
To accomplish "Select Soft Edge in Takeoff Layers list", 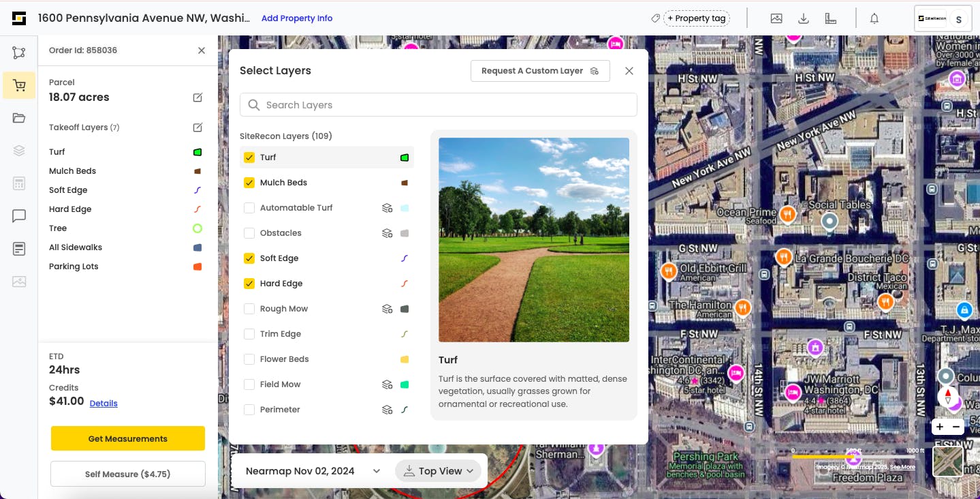I will tap(68, 190).
